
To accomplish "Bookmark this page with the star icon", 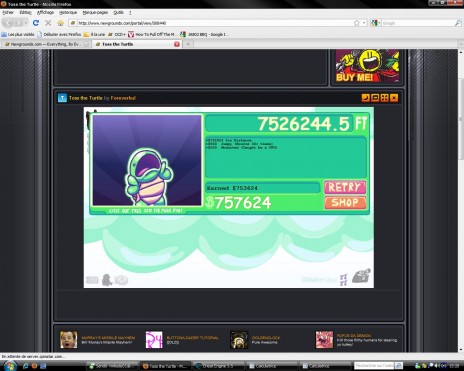I will point(357,23).
